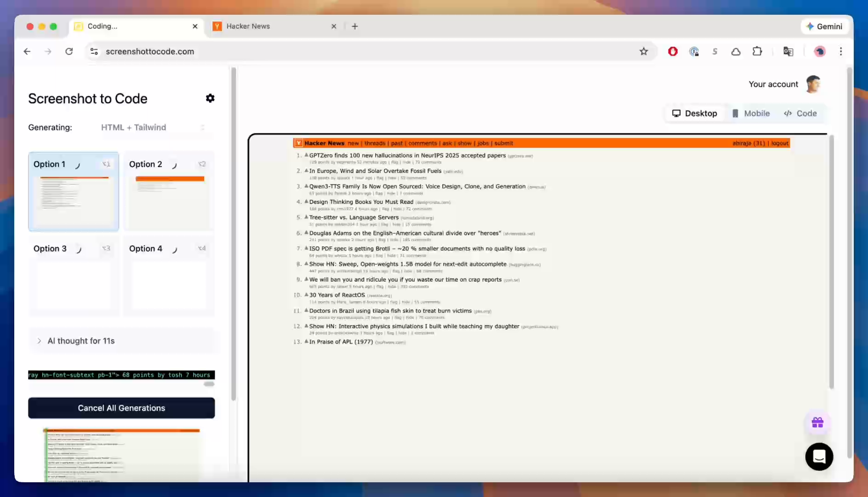
Task: Click the ask link in Hacker News header
Action: coord(447,143)
